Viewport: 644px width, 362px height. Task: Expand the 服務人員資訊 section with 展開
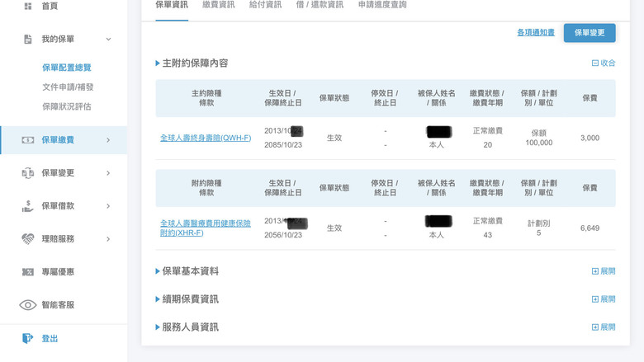click(604, 327)
